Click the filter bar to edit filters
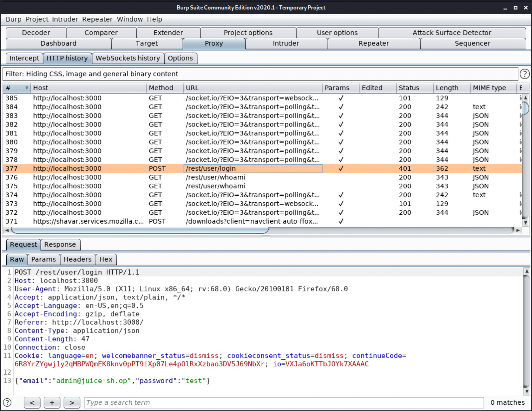 (x=260, y=74)
